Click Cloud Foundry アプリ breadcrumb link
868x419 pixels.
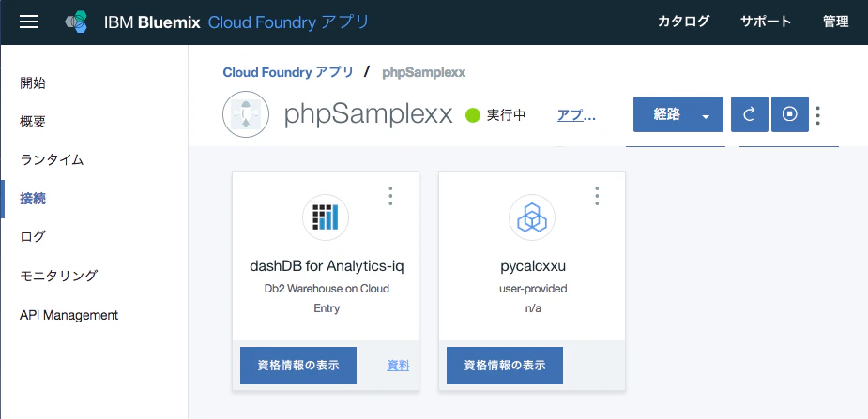coord(288,72)
